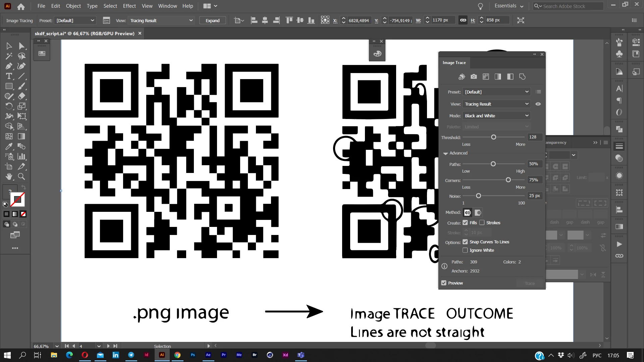Enable the Ignore White checkbox
The image size is (644, 362).
[x=465, y=250]
